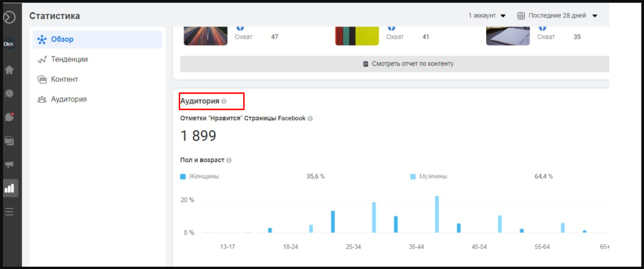644x269 pixels.
Task: Click the info icon beside Пол и возраст
Action: (x=229, y=160)
